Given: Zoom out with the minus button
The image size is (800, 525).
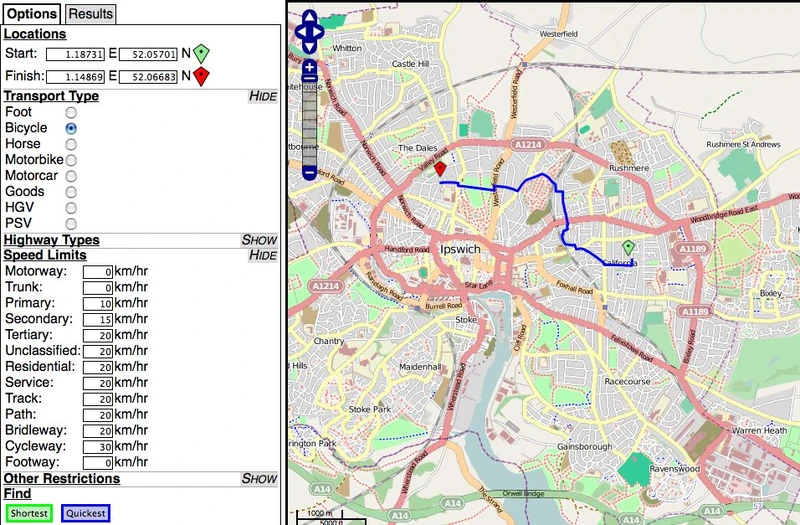Looking at the screenshot, I should click(310, 172).
